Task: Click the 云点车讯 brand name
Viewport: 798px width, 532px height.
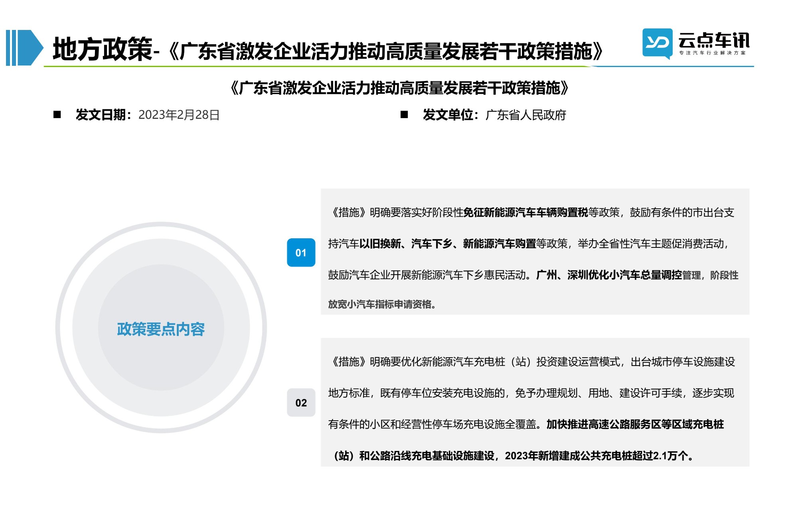Action: click(x=714, y=40)
